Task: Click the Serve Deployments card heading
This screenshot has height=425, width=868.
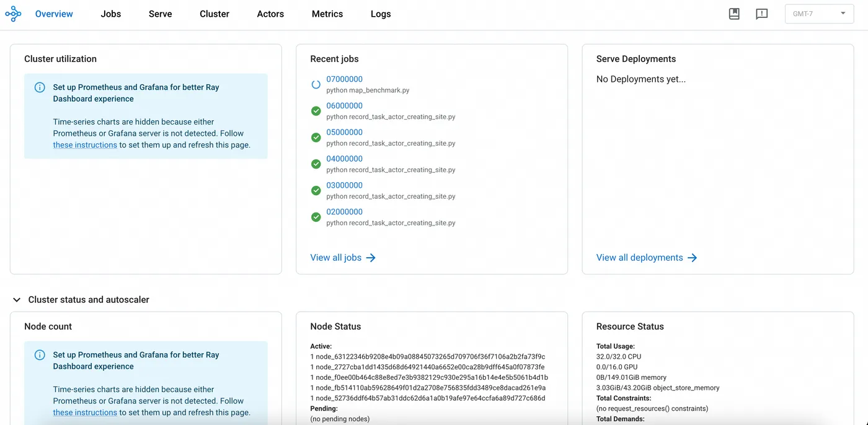Action: click(x=636, y=59)
